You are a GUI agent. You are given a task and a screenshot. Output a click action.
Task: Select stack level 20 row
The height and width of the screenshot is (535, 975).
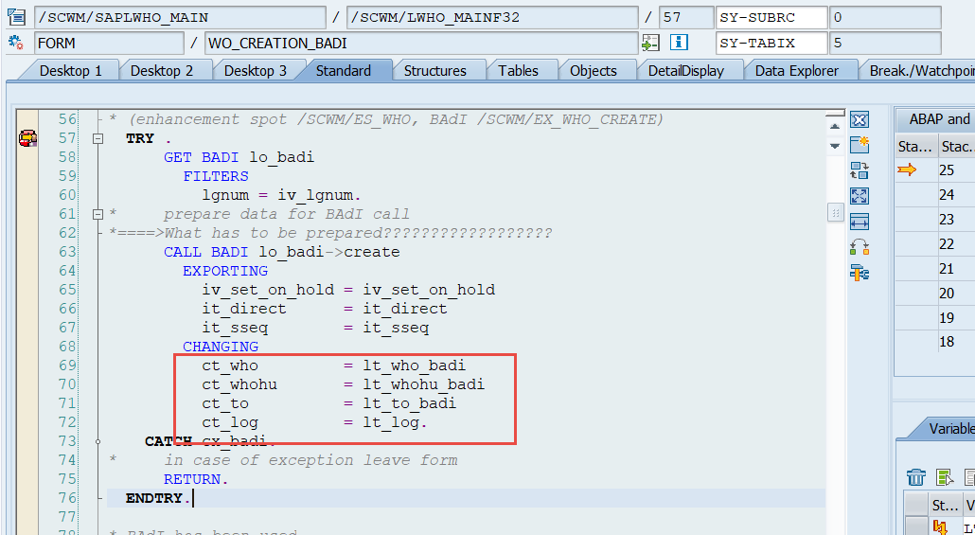tap(935, 293)
